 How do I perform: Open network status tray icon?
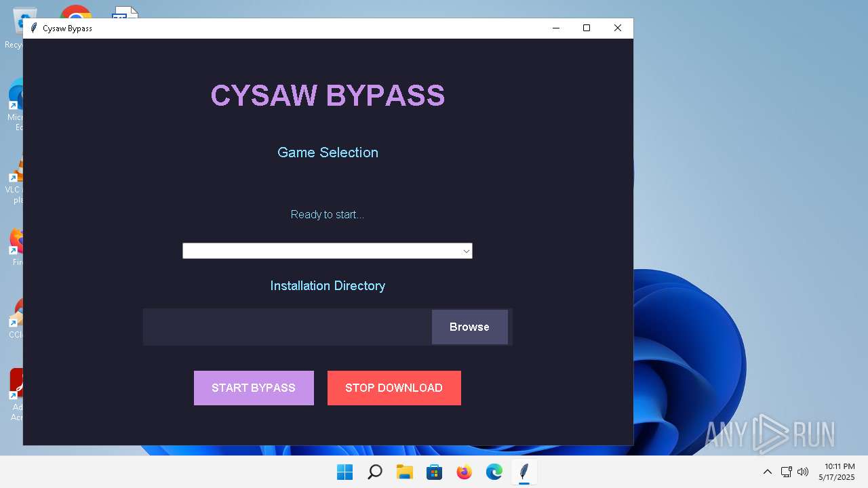787,472
